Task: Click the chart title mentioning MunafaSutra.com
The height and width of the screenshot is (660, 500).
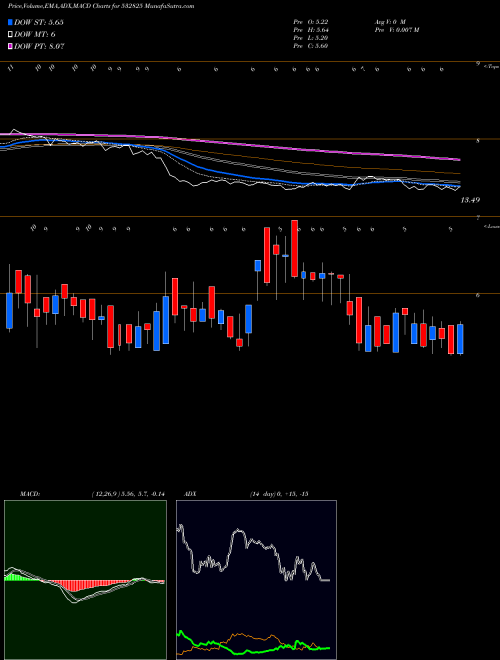Action: coord(101,7)
